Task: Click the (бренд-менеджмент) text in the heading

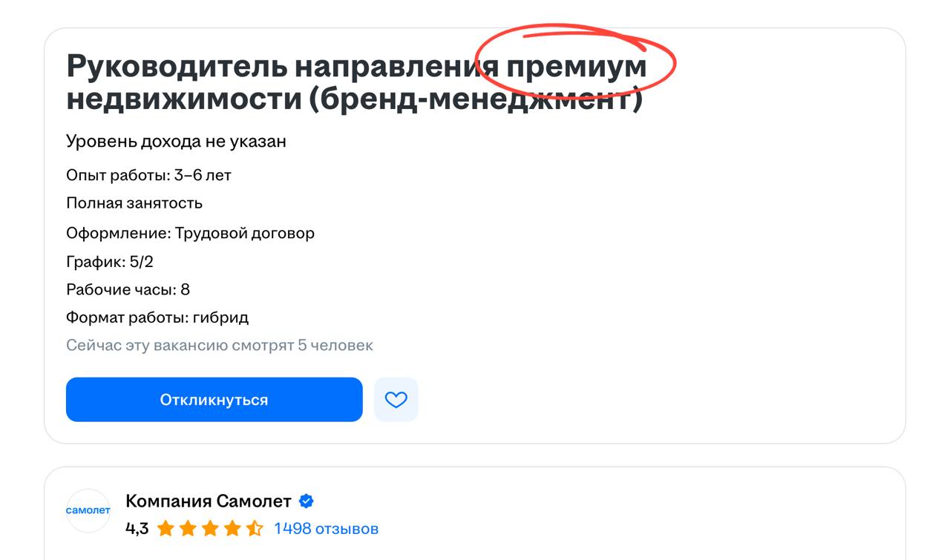Action: point(475,99)
